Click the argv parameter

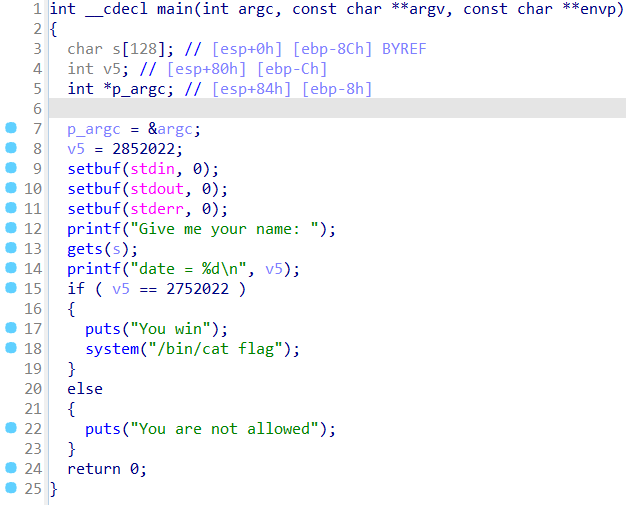(427, 10)
